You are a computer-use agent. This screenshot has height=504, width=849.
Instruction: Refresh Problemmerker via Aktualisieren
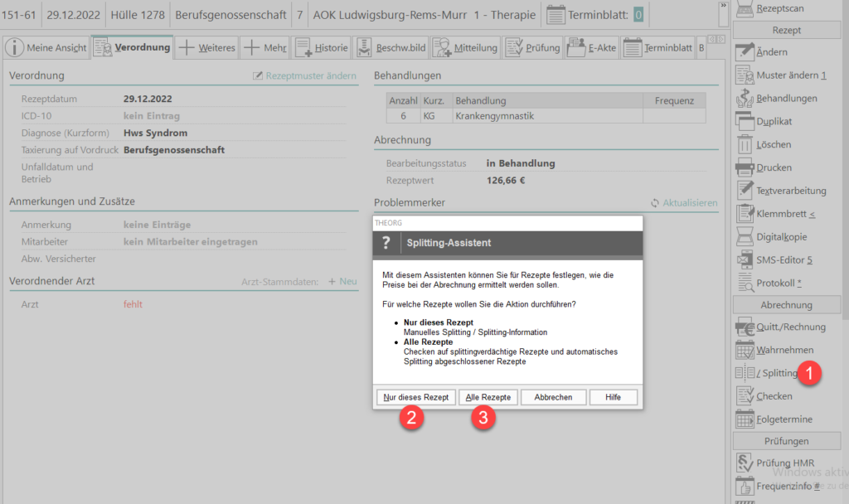click(684, 203)
